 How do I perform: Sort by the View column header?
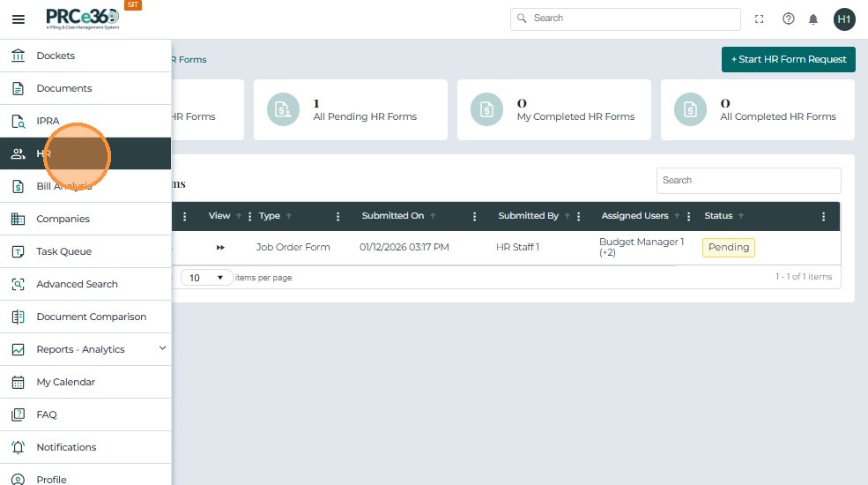coord(219,216)
